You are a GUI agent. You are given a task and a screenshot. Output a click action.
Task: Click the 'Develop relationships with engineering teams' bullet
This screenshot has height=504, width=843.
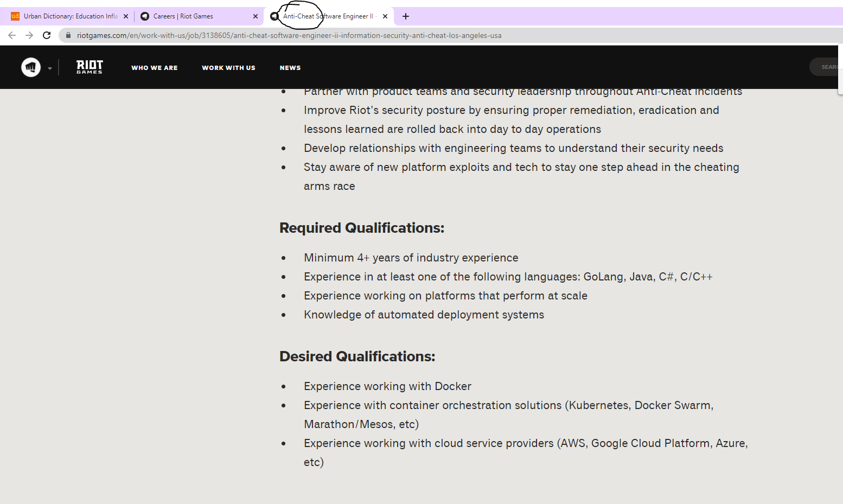514,148
